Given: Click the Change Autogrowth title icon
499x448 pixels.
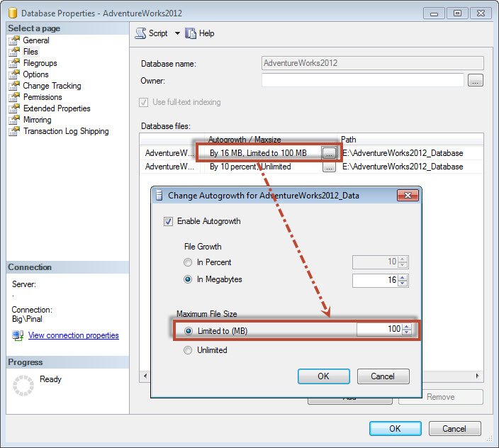Looking at the screenshot, I should (x=159, y=195).
